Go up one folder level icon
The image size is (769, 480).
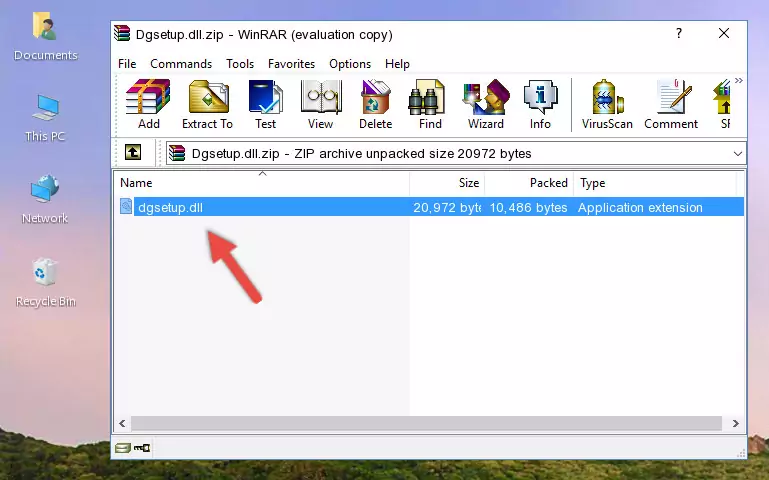(x=133, y=152)
